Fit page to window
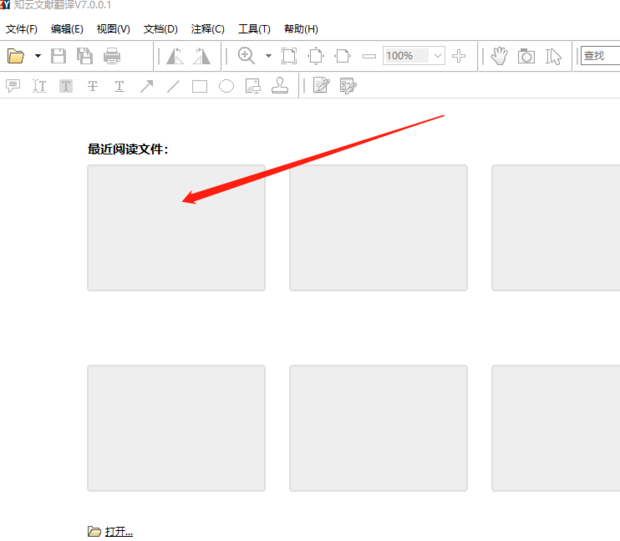 (x=316, y=56)
